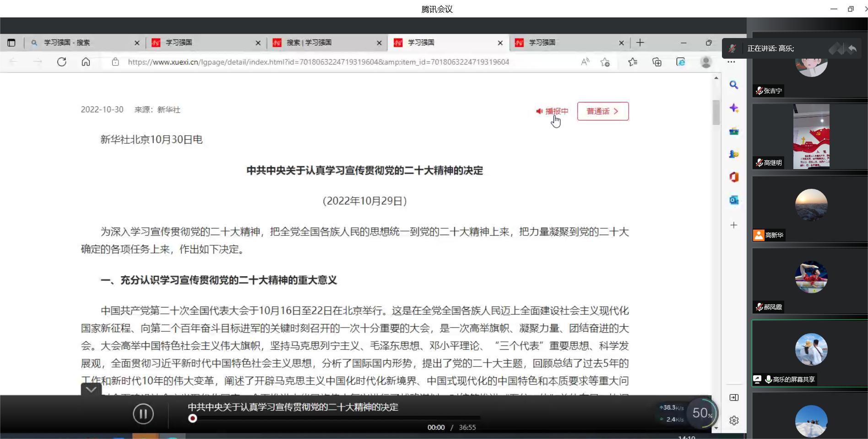Image resolution: width=868 pixels, height=439 pixels.
Task: Open the Copilot sparkle sidebar icon
Action: 733,108
